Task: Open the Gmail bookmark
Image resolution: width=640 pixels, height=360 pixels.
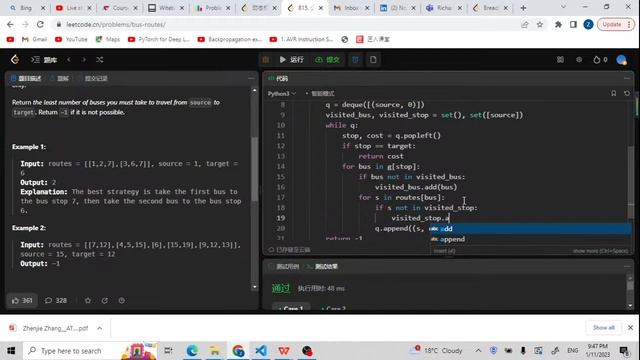Action: tap(34, 39)
